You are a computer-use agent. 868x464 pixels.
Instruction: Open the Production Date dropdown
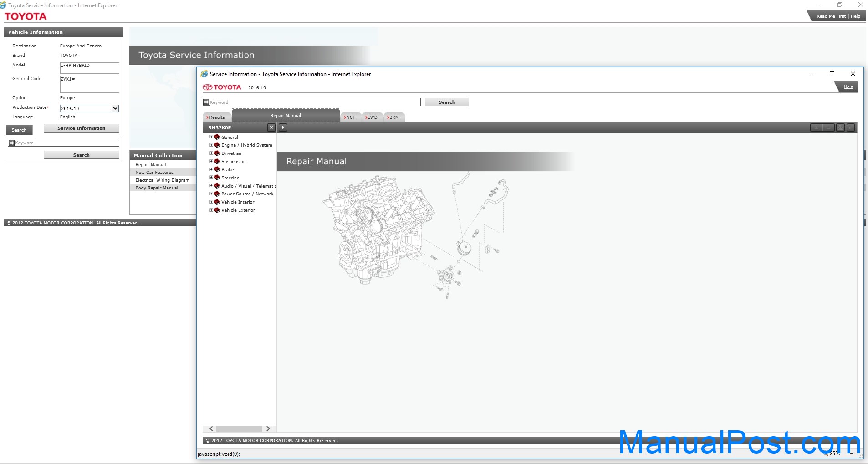point(115,108)
